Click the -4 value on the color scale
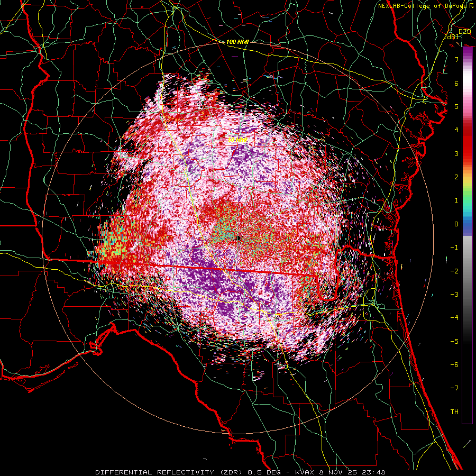 [x=454, y=318]
